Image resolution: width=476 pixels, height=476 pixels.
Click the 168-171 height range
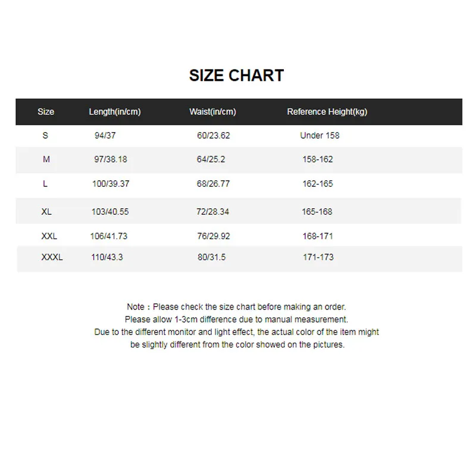point(318,236)
